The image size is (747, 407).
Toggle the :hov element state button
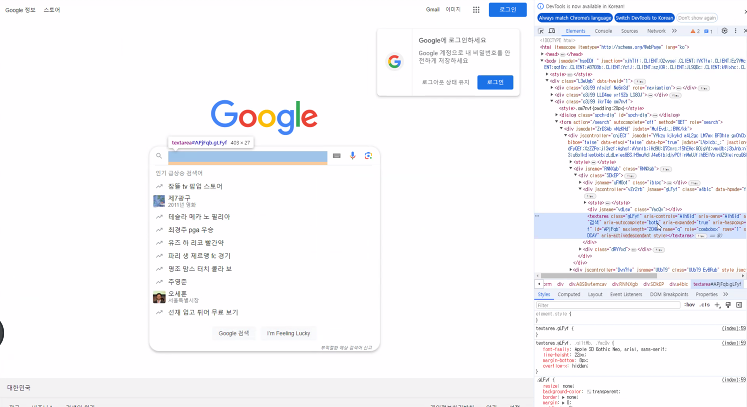(x=689, y=305)
